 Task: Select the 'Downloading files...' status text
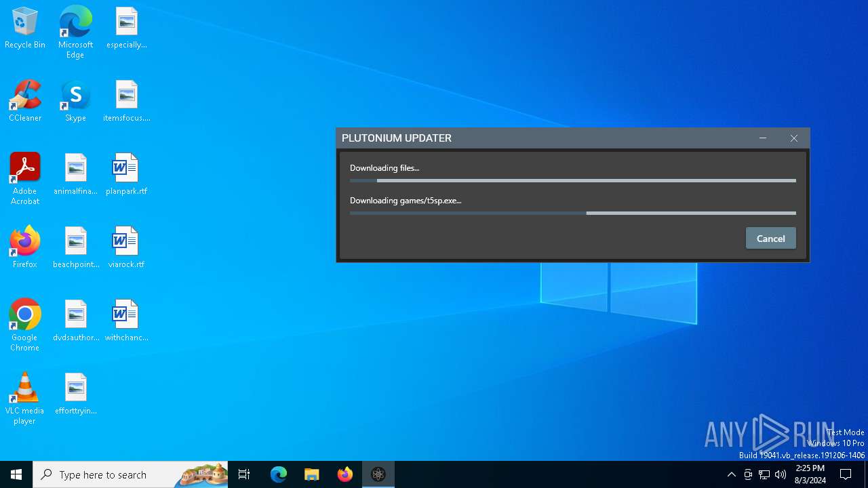(384, 168)
